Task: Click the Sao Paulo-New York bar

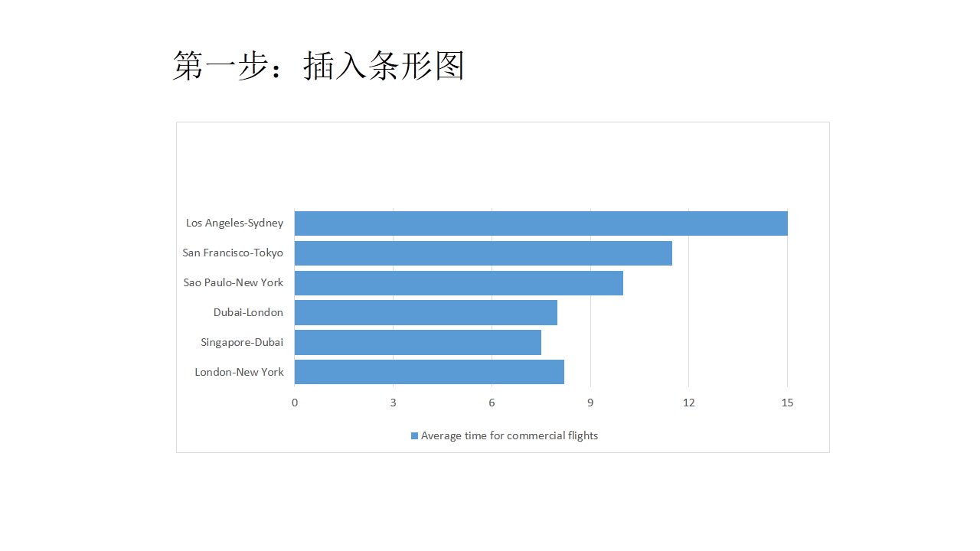Action: 459,282
